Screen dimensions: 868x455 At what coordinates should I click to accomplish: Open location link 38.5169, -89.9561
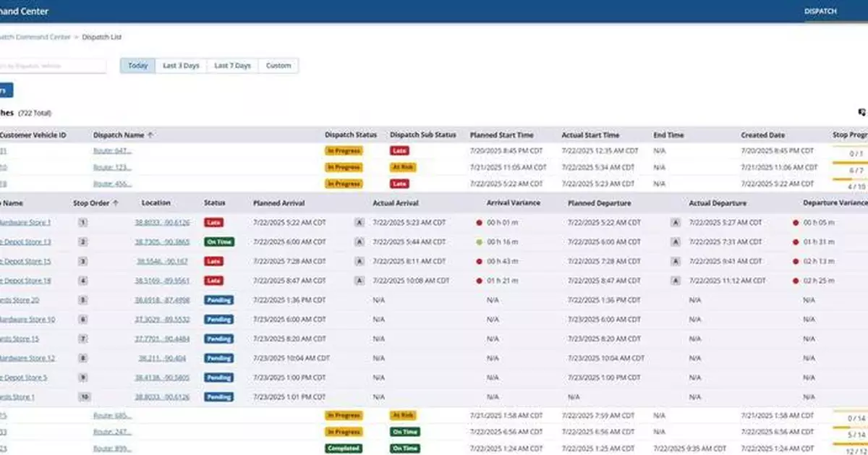point(162,281)
